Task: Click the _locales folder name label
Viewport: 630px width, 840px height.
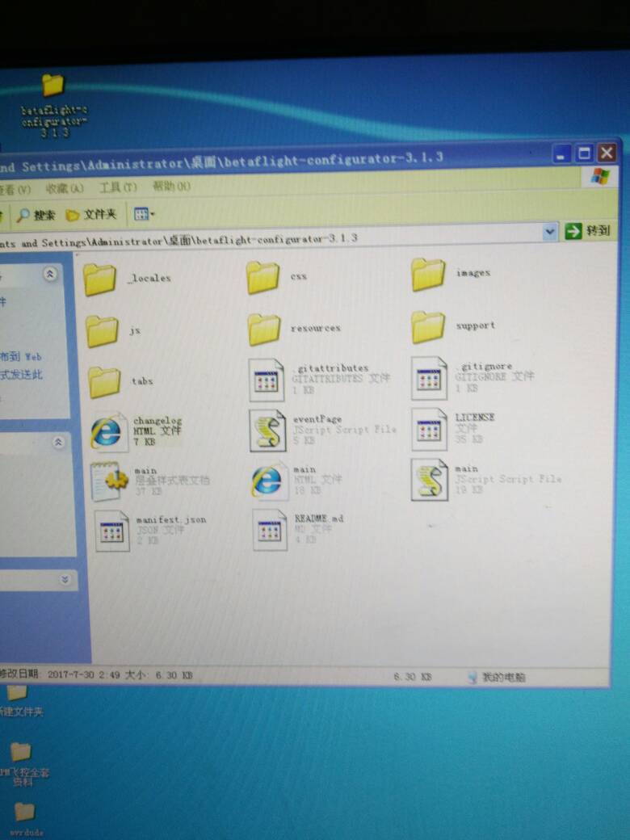Action: 150,278
